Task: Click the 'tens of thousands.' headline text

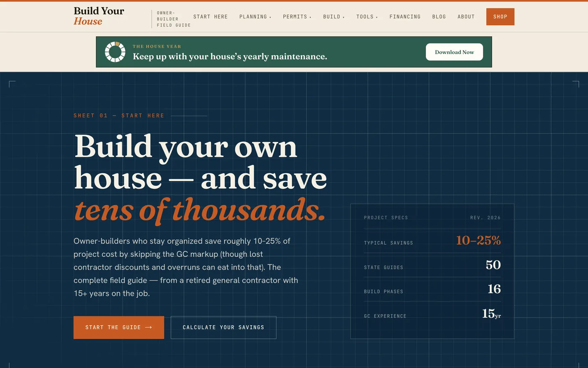Action: tap(200, 210)
